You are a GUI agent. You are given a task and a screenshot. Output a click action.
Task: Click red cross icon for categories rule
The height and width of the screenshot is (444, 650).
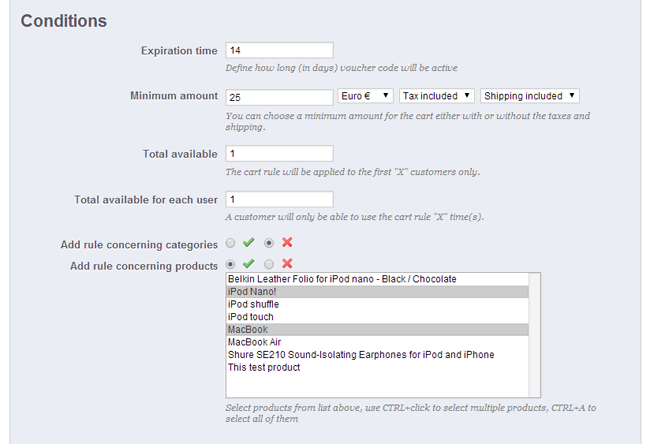287,243
